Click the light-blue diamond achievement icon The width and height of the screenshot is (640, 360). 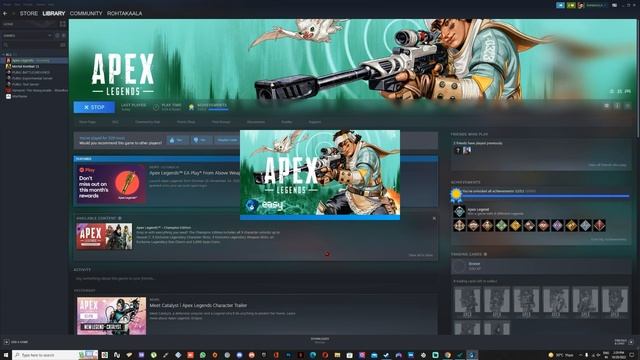click(x=585, y=225)
